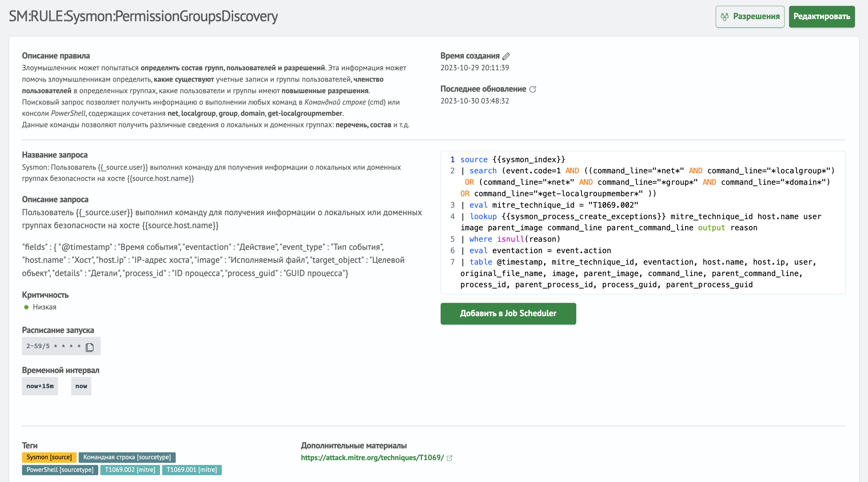Viewport: 868px width, 482px height.
Task: Open the attack.mitre.org T1069 link
Action: click(372, 458)
